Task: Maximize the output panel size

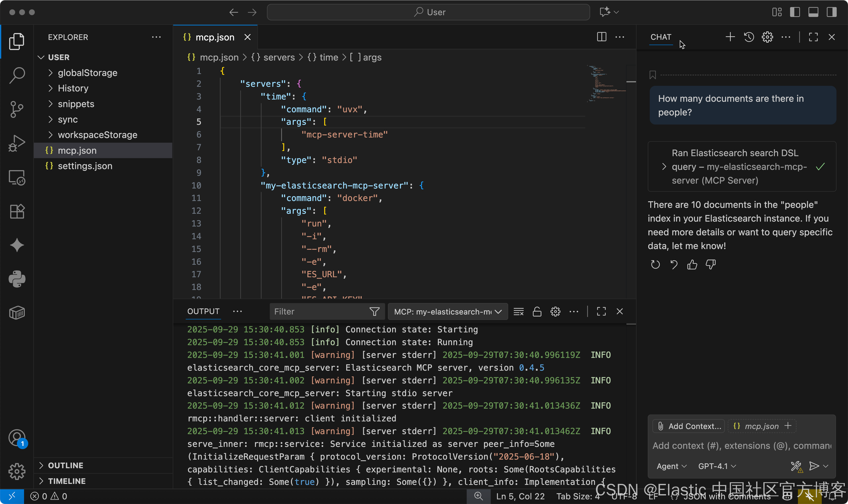Action: coord(601,311)
